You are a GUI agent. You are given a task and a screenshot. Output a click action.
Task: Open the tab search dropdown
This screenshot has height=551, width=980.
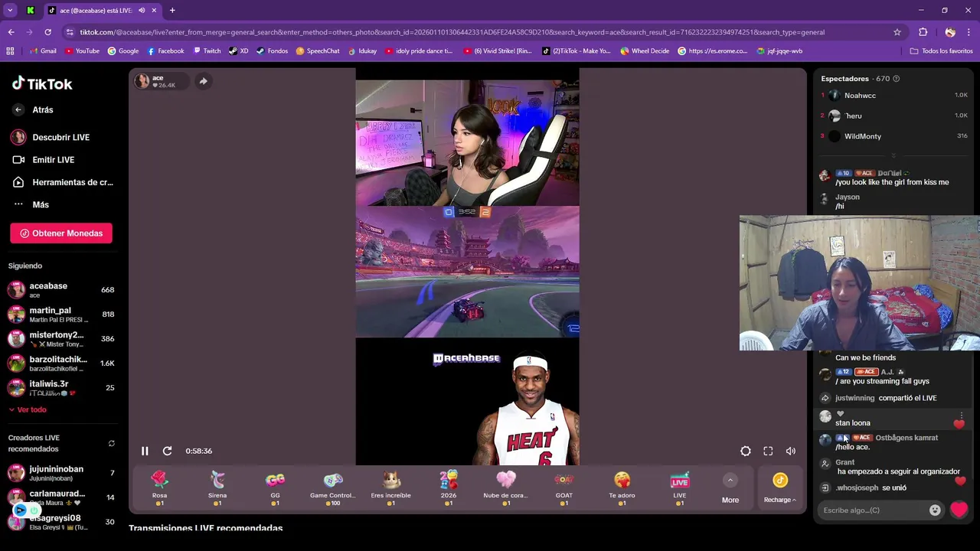pos(10,11)
